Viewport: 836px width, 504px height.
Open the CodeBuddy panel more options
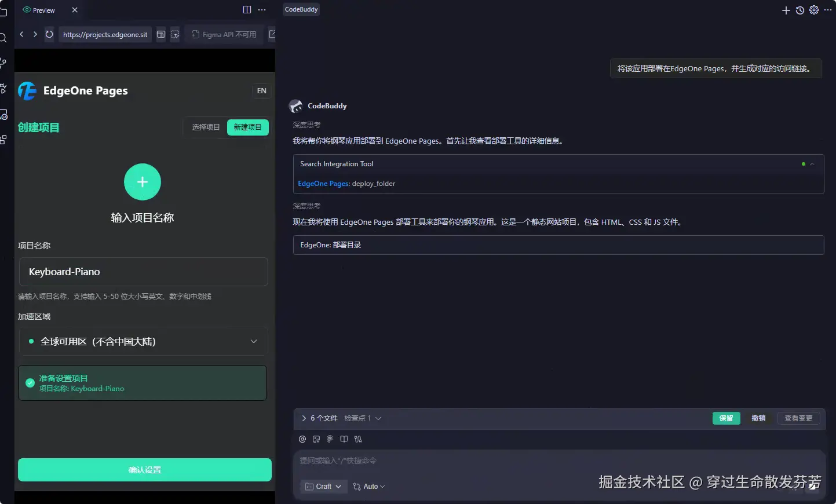[828, 10]
